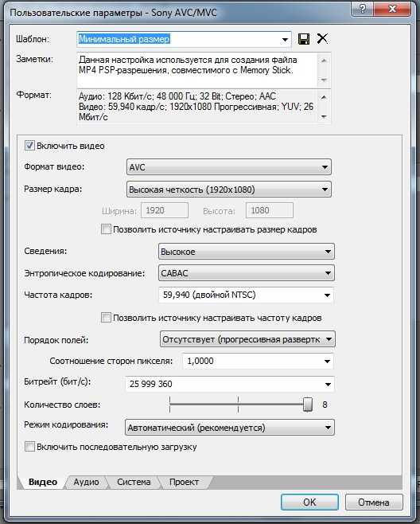Check Включить последовательную загрузку option
Viewport: 420px width, 524px height.
tap(29, 447)
